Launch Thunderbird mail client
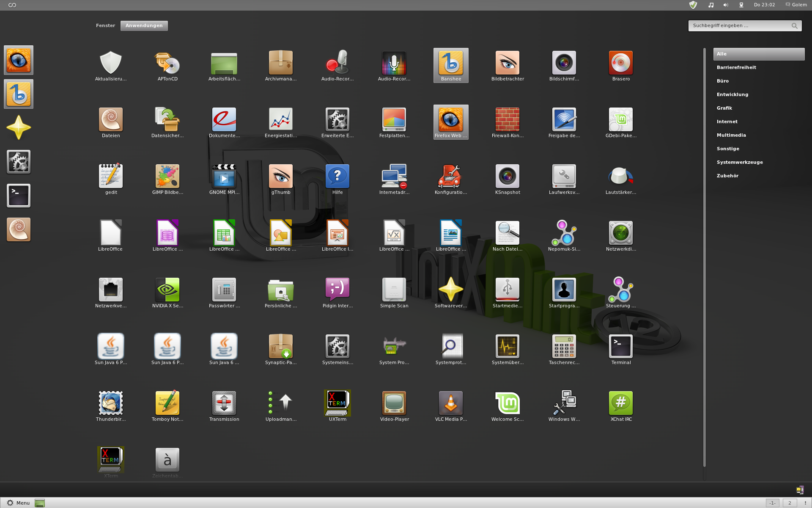Image resolution: width=812 pixels, height=508 pixels. (111, 407)
